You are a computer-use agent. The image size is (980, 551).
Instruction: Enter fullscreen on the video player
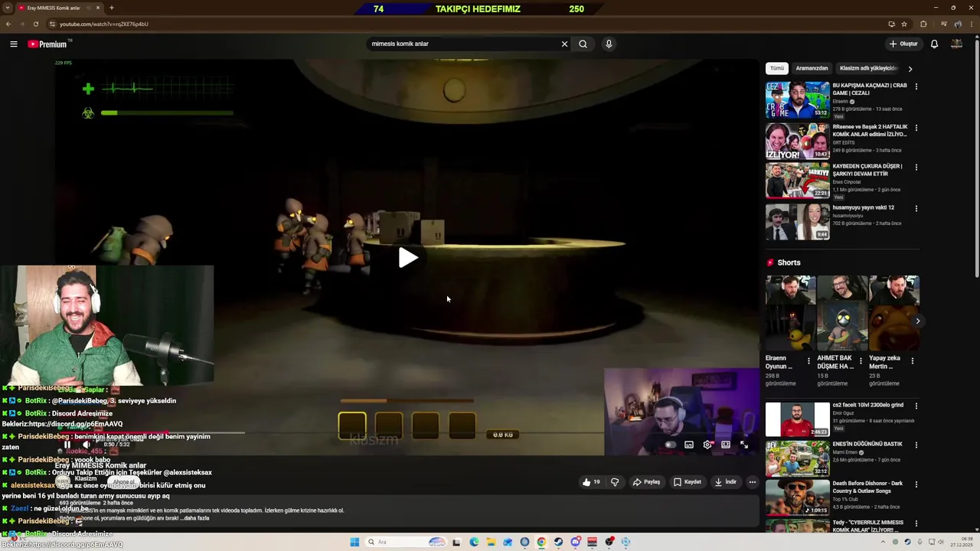coord(744,445)
